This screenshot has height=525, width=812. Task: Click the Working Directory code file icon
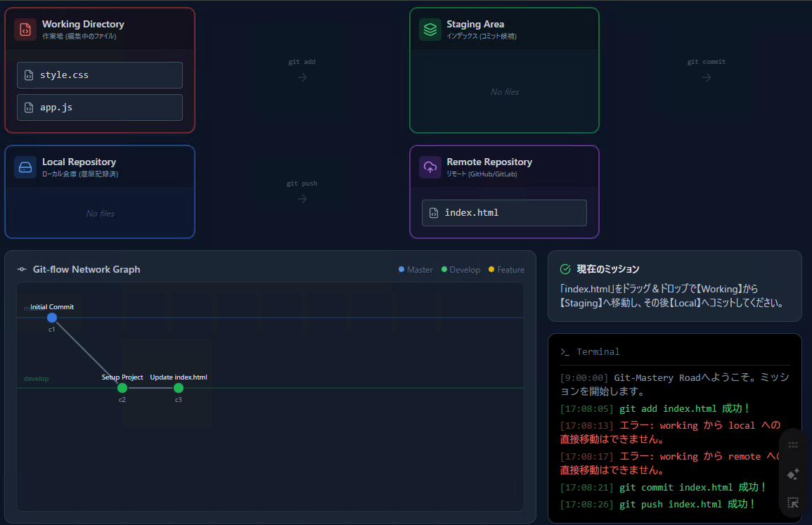tap(25, 30)
